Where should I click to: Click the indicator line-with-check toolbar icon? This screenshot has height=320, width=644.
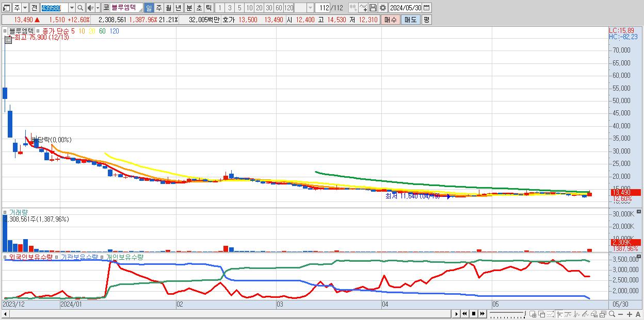pos(363,8)
